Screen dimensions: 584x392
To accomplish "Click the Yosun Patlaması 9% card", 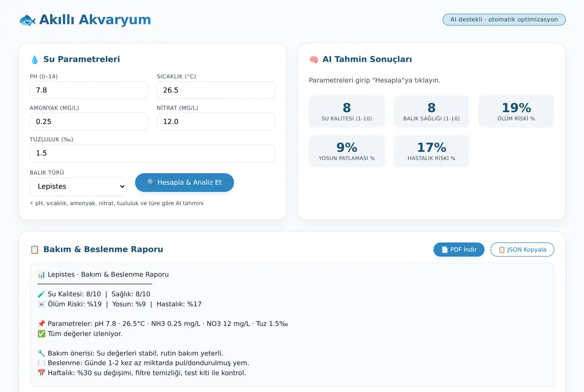I will 347,151.
